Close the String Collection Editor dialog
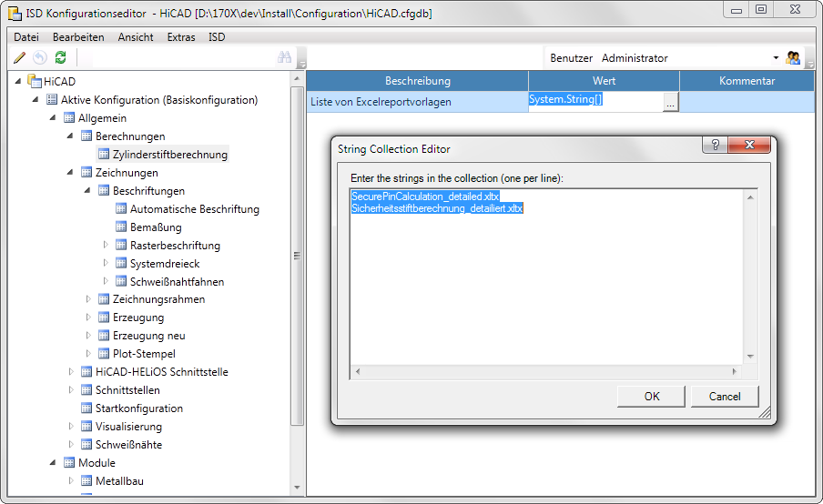The width and height of the screenshot is (823, 504). point(749,145)
